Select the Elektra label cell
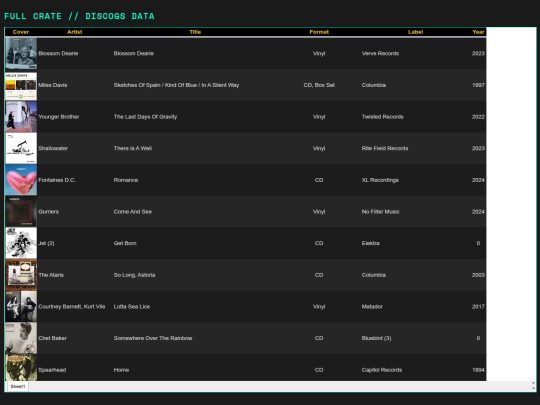This screenshot has height=405, width=540. (x=370, y=243)
